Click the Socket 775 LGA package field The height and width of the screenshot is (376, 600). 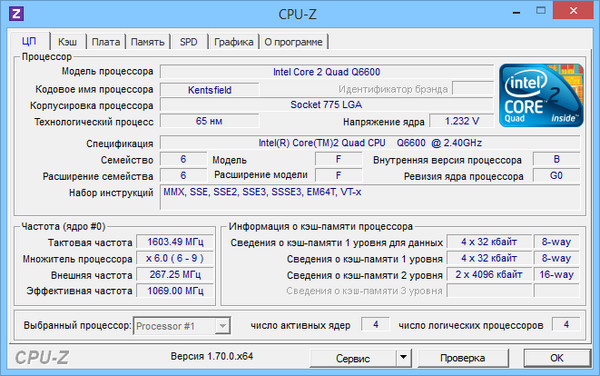coord(327,104)
